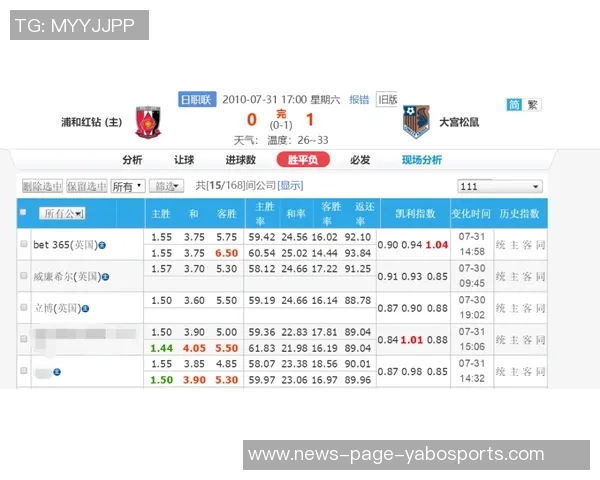Click the info icon beside bet 365(英国)
Viewport: 600px width, 480px height.
102,244
